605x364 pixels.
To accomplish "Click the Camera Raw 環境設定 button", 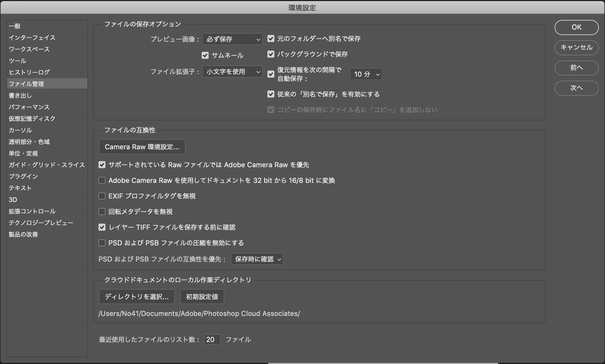I will coord(142,147).
